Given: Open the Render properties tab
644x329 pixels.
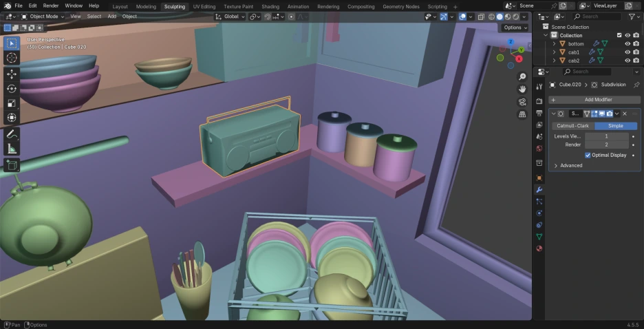Looking at the screenshot, I should [539, 101].
